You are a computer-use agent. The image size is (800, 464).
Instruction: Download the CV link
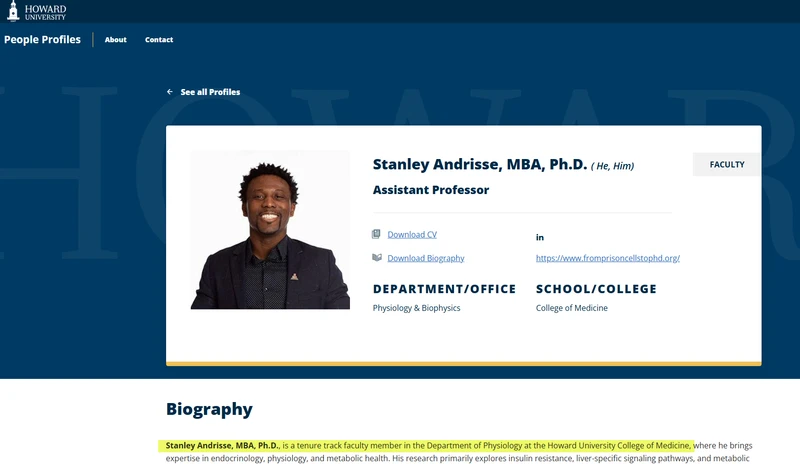point(412,234)
